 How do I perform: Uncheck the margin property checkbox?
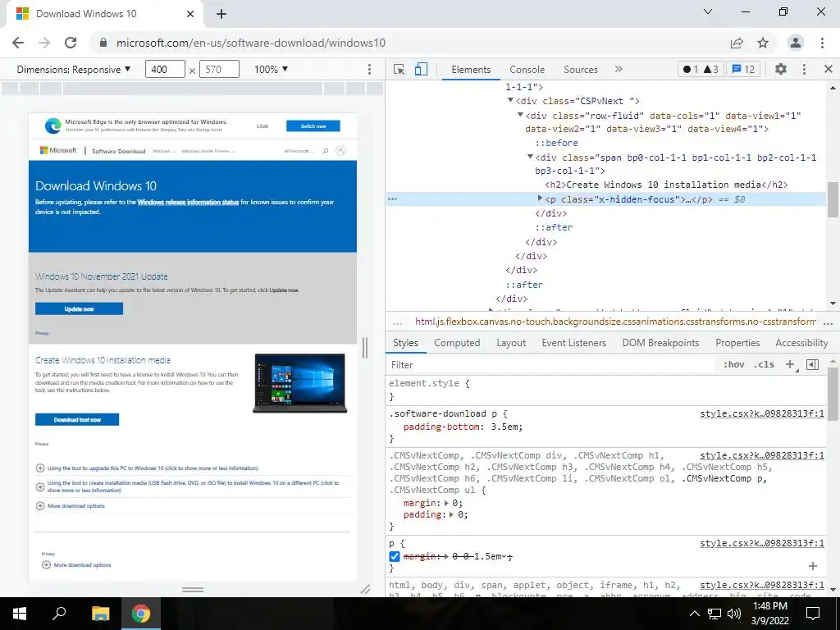tap(395, 557)
